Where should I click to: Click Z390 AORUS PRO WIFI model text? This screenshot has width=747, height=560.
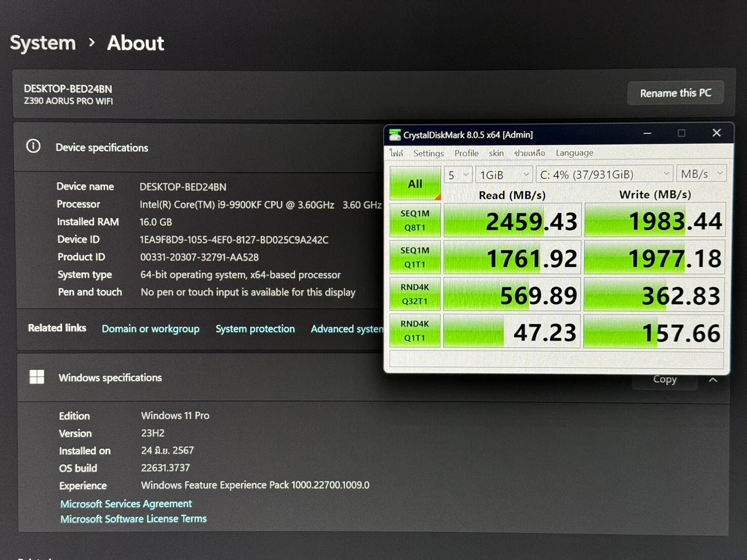coord(68,101)
